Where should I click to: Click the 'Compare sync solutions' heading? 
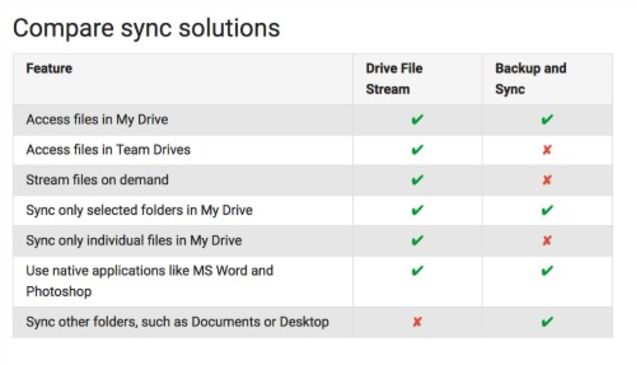click(x=146, y=28)
